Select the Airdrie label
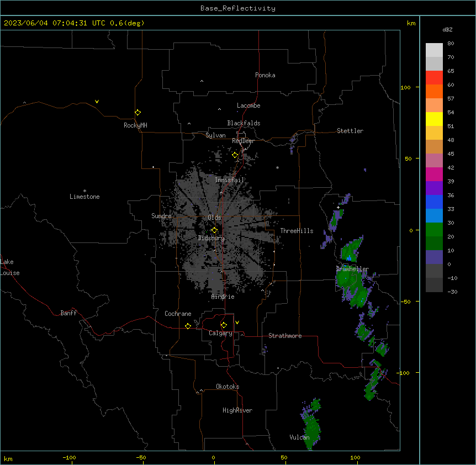 pyautogui.click(x=223, y=297)
